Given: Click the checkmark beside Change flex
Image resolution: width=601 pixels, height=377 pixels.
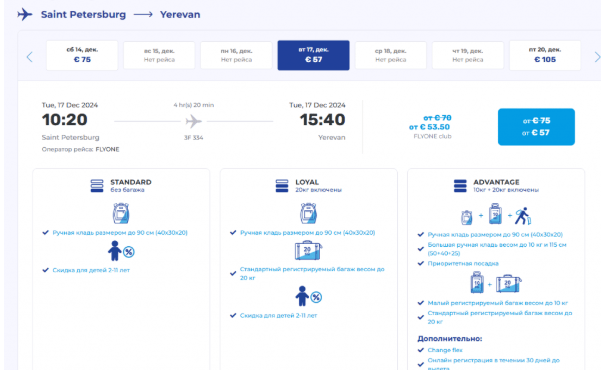Looking at the screenshot, I should pos(420,350).
